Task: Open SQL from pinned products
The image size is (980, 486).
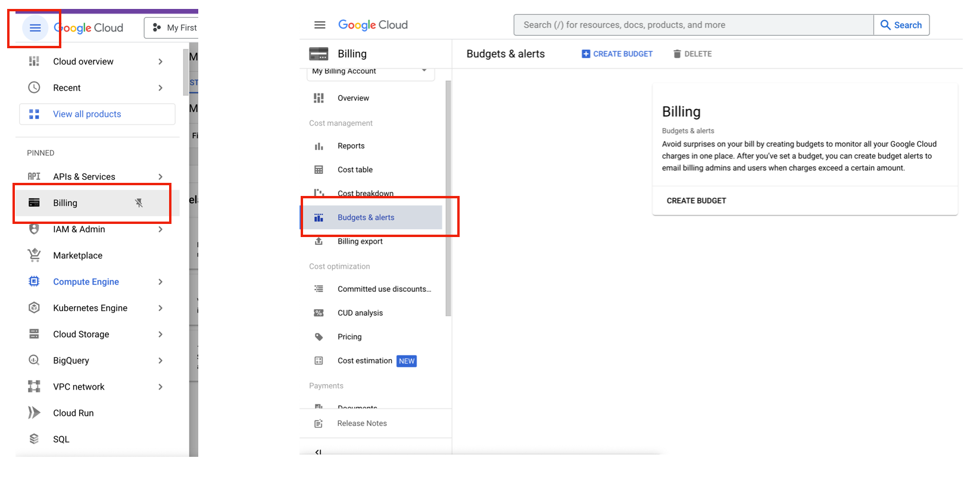Action: coord(61,439)
